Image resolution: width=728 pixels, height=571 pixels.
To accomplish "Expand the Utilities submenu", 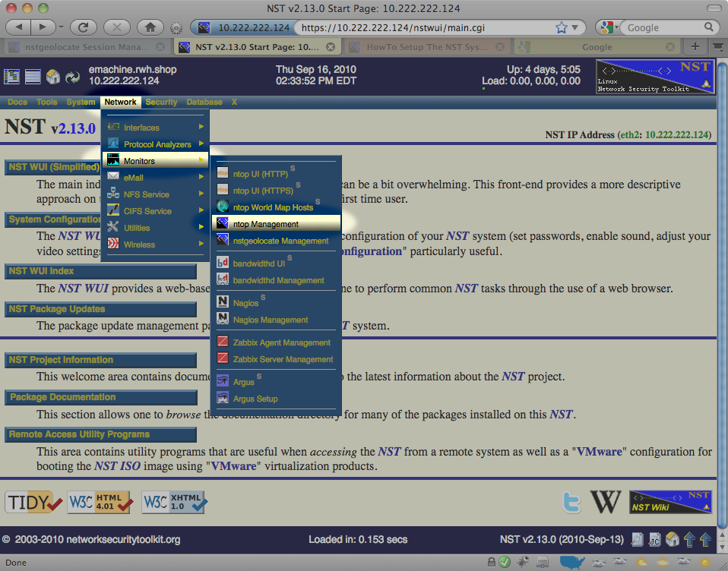I will [x=155, y=228].
